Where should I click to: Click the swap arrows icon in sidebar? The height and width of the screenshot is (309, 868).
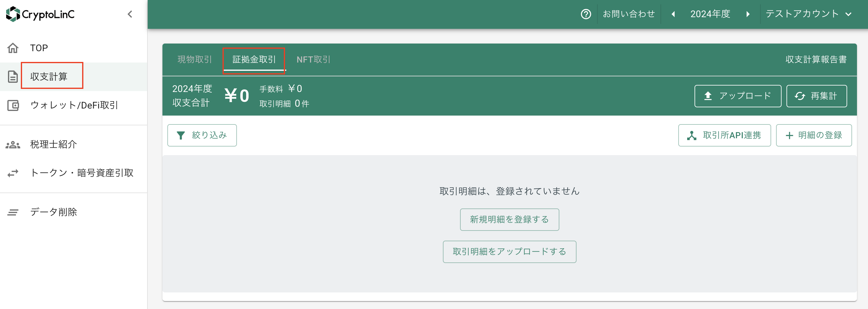[x=13, y=173]
